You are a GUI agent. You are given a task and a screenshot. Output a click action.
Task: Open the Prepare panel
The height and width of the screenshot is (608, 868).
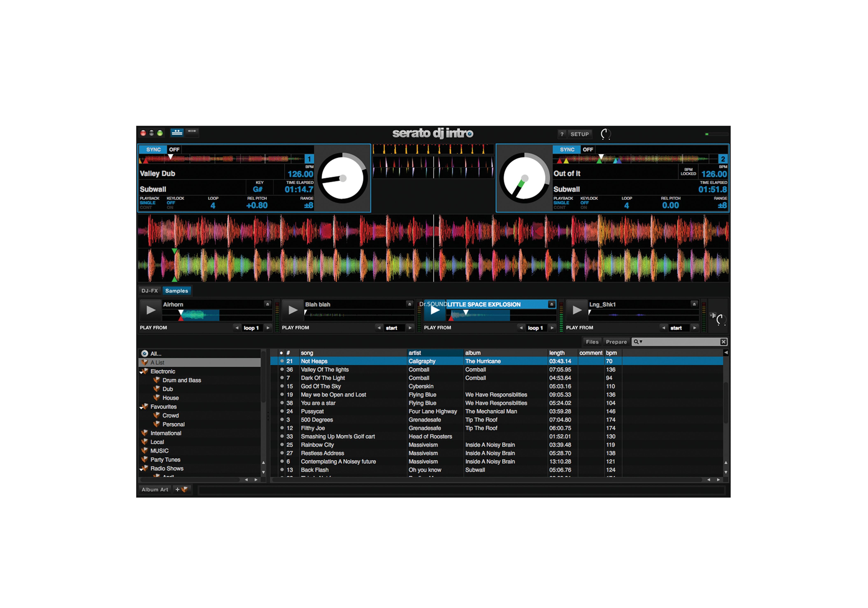(x=616, y=342)
